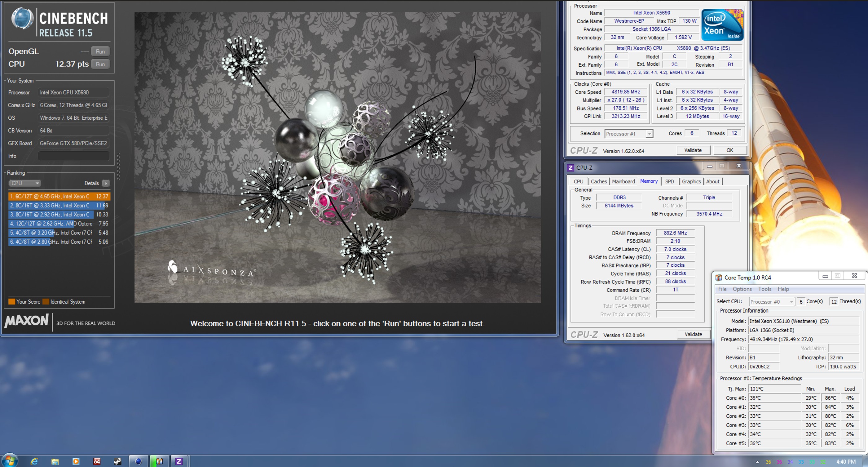Click the Cinebench rendered scene image

pos(338,158)
